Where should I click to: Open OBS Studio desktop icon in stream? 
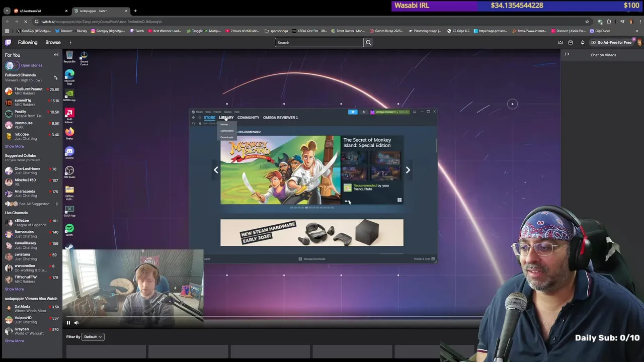pos(69,172)
